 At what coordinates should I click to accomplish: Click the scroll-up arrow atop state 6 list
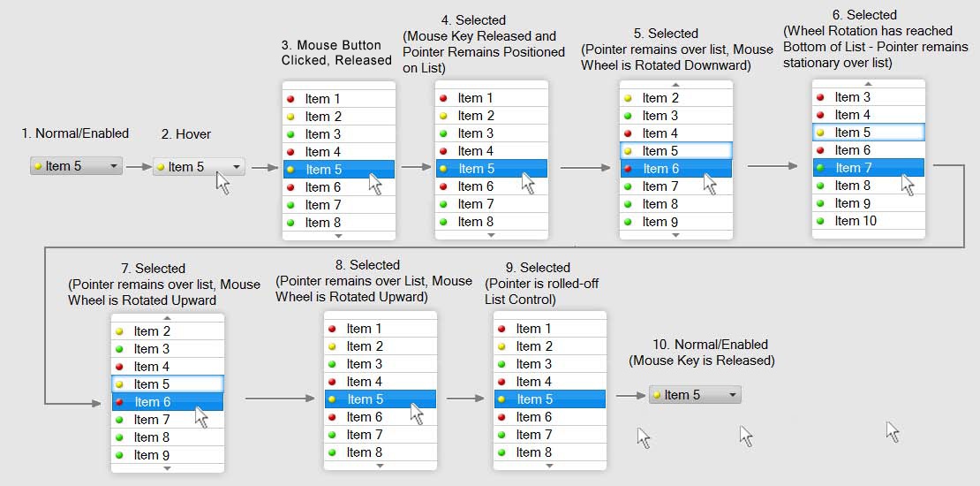click(x=868, y=85)
